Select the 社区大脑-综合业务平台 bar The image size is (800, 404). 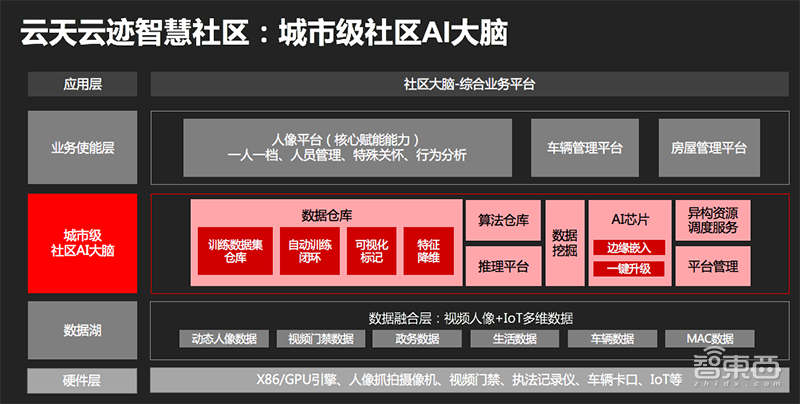469,84
